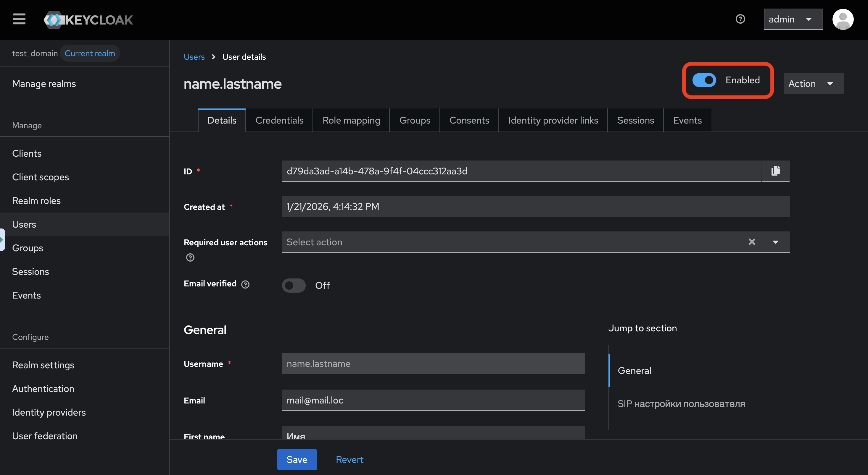This screenshot has width=868, height=475.
Task: Click the Keycloak logo
Action: 88,20
